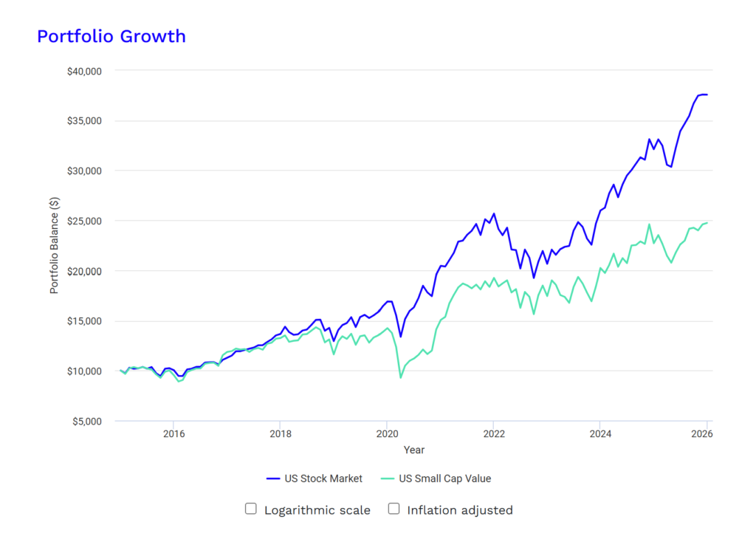Click the 2024 x-axis tick label

(x=600, y=434)
